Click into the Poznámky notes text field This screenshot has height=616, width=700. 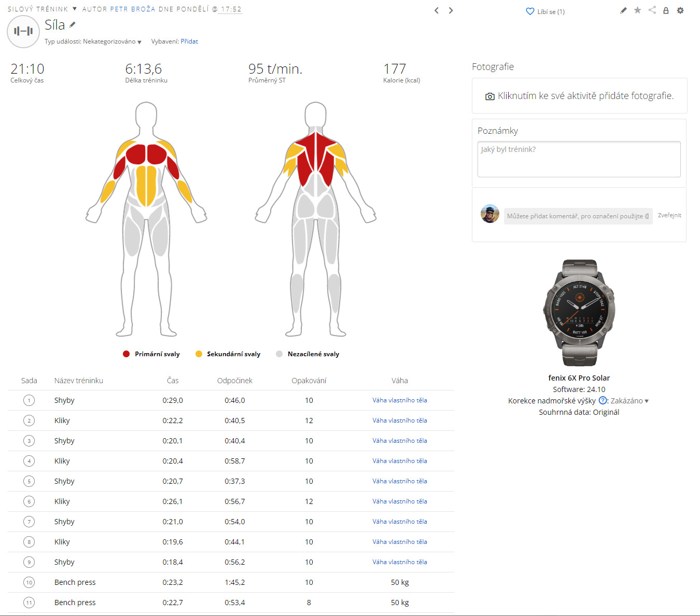point(579,160)
